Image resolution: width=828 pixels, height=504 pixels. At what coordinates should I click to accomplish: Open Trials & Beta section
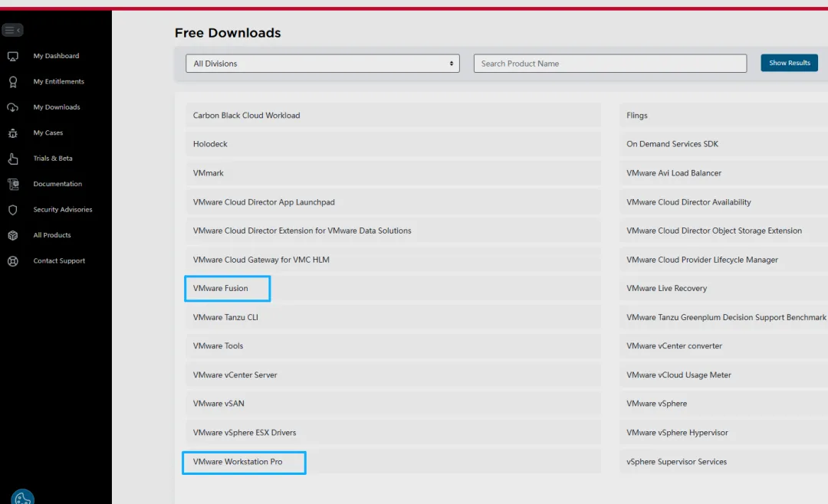pos(53,159)
